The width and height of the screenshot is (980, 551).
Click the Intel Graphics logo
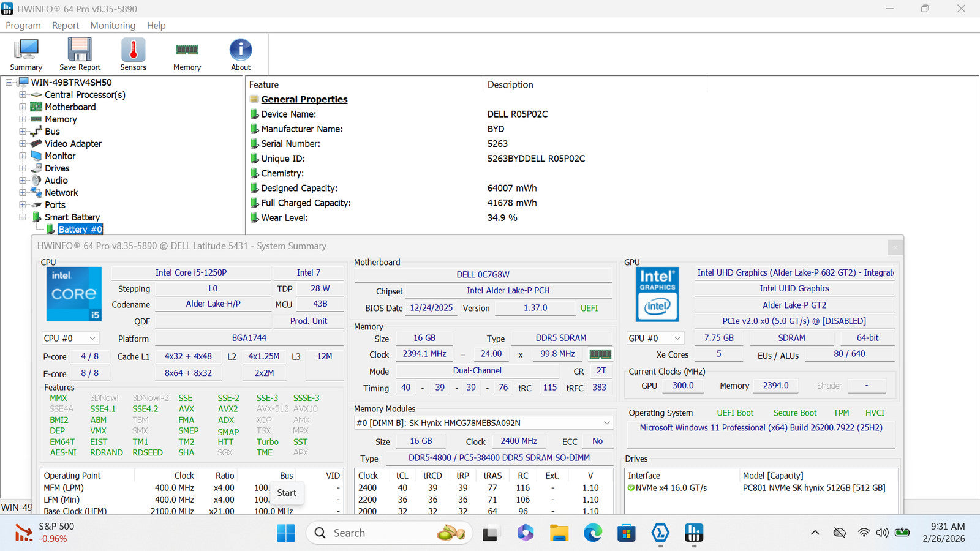tap(657, 294)
